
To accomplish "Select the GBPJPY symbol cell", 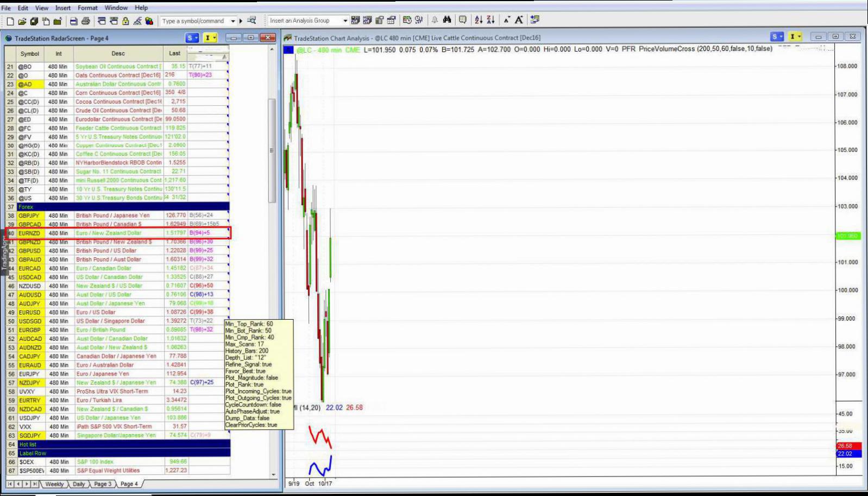I will coord(30,215).
